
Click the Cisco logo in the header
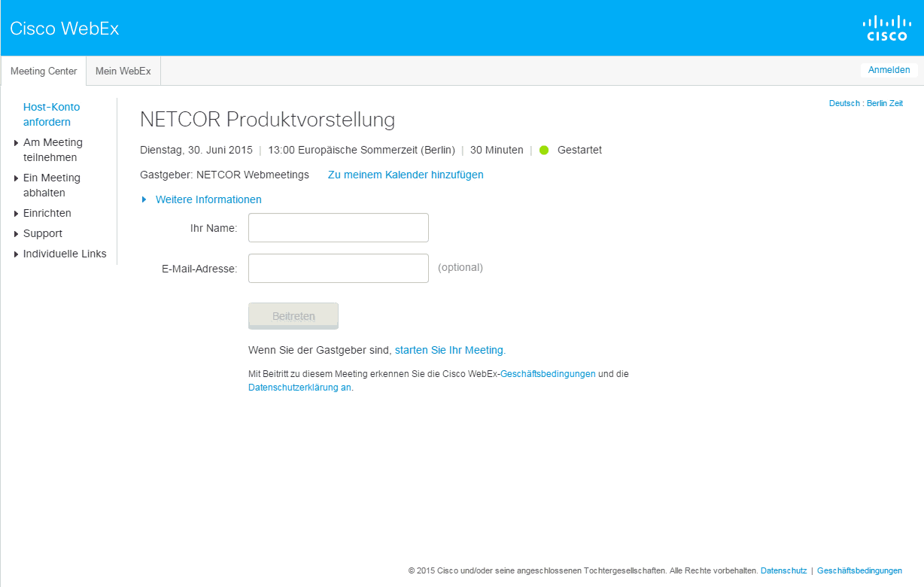pos(886,28)
